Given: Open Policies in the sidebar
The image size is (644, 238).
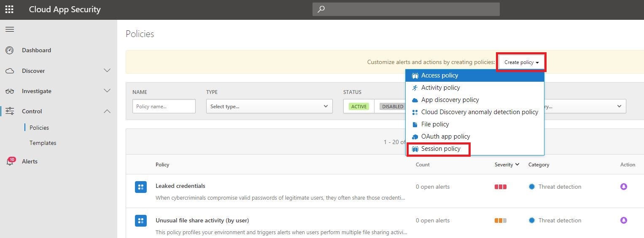Looking at the screenshot, I should point(39,128).
